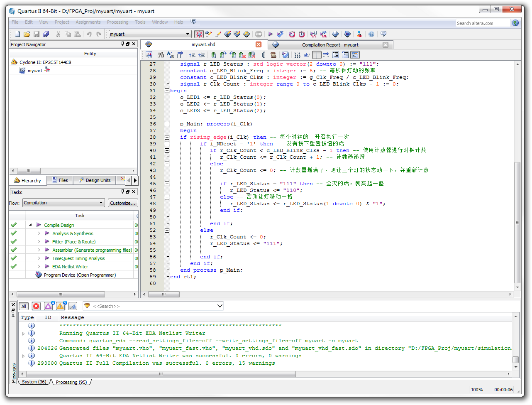
Task: Click the Messages panel horizontal scrollbar thumb
Action: [161, 374]
